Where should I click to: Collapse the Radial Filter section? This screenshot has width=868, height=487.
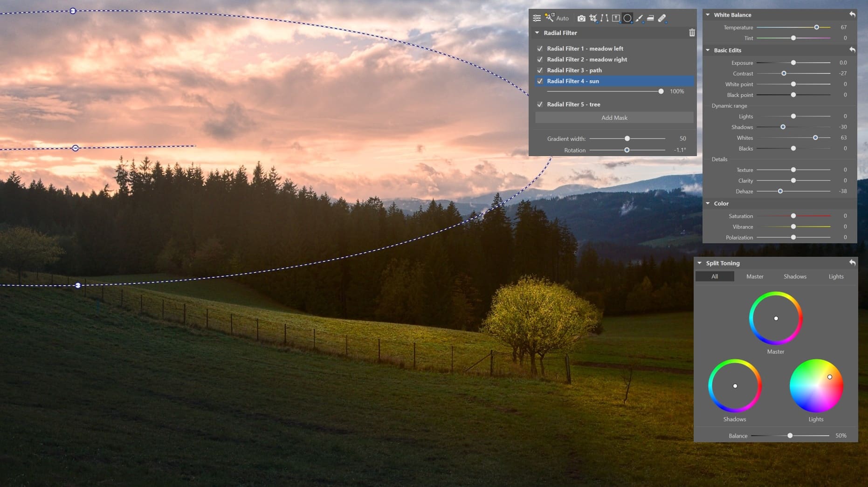point(537,33)
